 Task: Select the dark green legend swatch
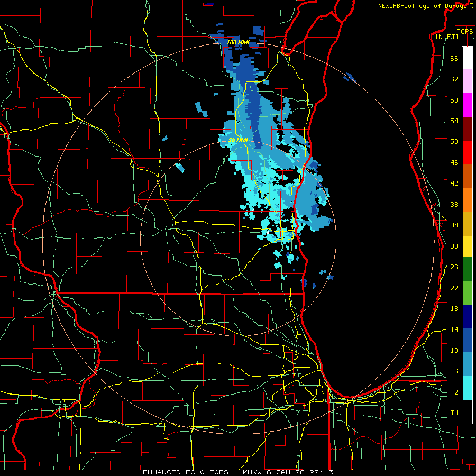467,269
